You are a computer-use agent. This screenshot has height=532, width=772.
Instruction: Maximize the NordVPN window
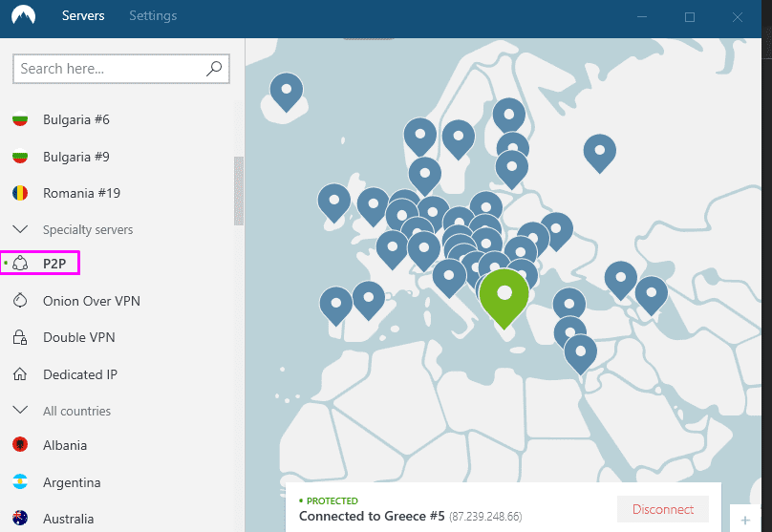coord(690,17)
